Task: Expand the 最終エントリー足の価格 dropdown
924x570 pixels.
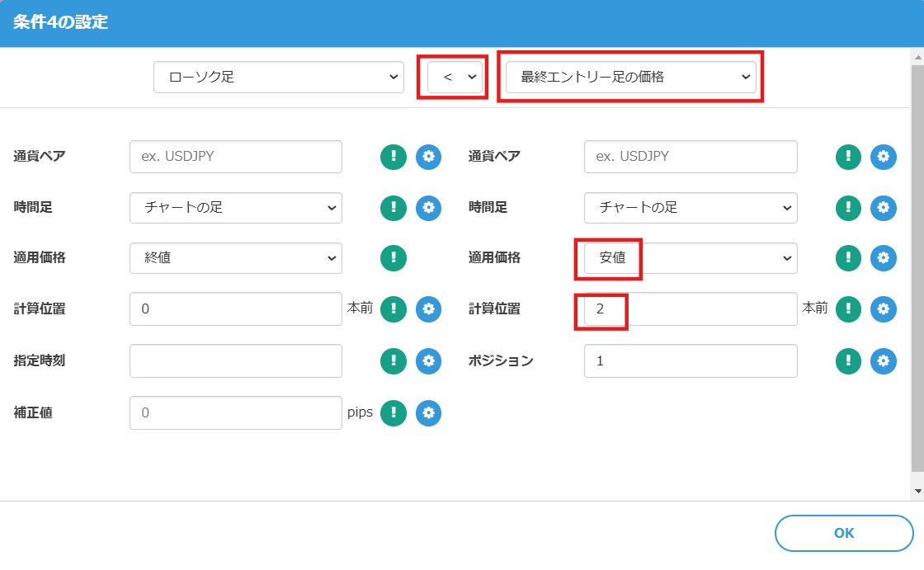Action: tap(630, 78)
